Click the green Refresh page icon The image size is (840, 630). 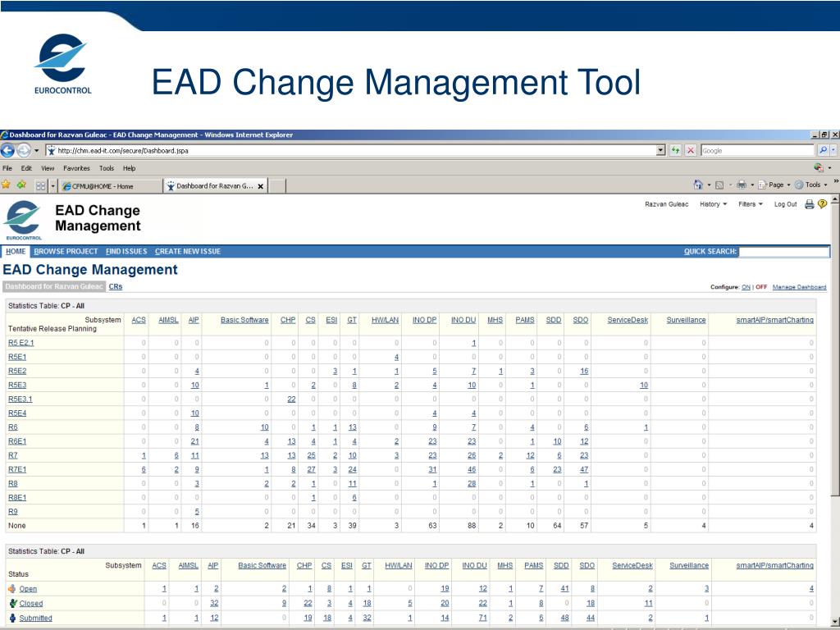tap(676, 151)
